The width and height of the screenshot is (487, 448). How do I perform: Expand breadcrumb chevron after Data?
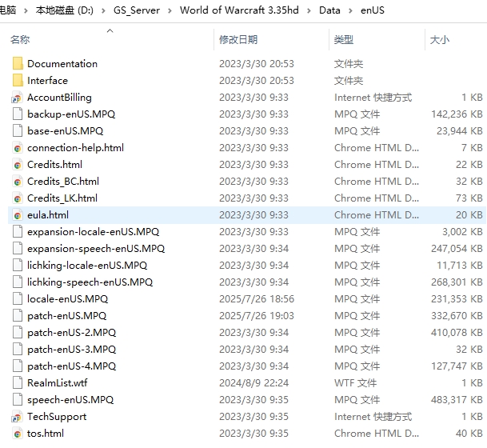pos(350,10)
